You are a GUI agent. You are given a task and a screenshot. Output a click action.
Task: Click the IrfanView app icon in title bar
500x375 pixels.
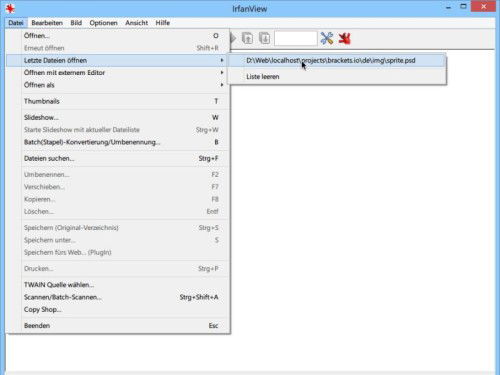point(10,8)
